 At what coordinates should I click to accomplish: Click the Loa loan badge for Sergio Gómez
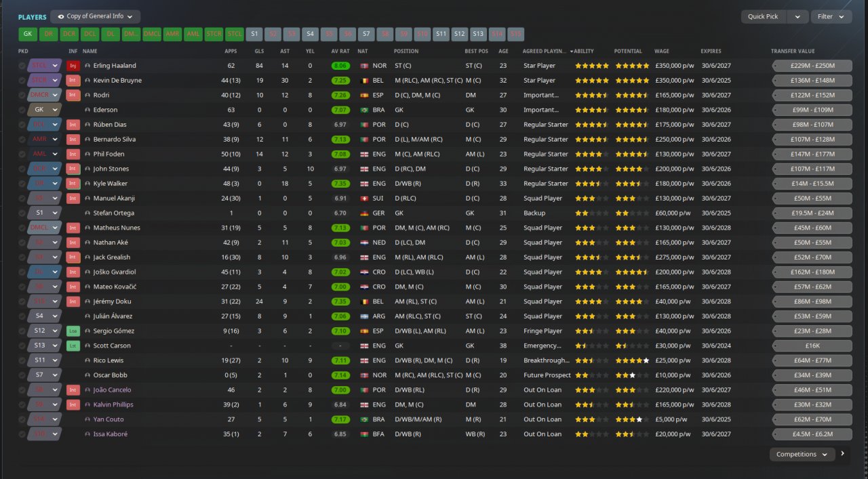coord(73,331)
